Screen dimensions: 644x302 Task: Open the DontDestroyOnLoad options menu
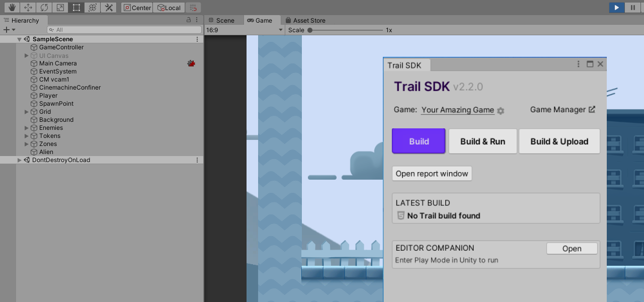click(197, 160)
